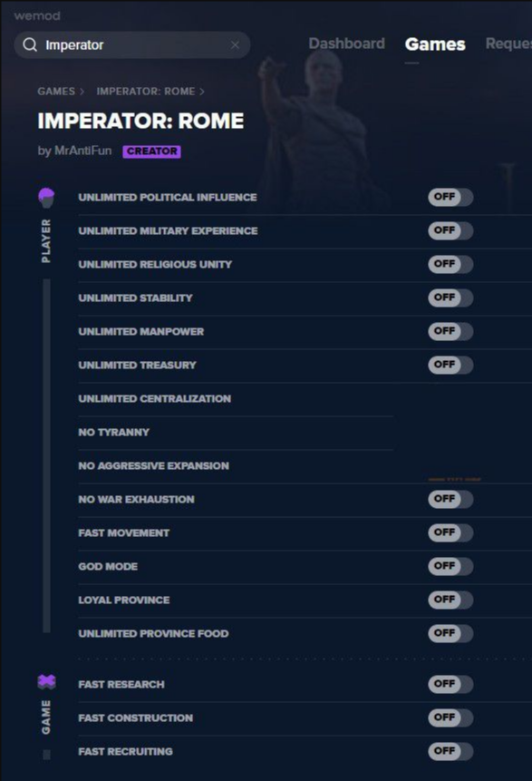Open the Dashboard tab
Screen dimensions: 532x781
[347, 44]
